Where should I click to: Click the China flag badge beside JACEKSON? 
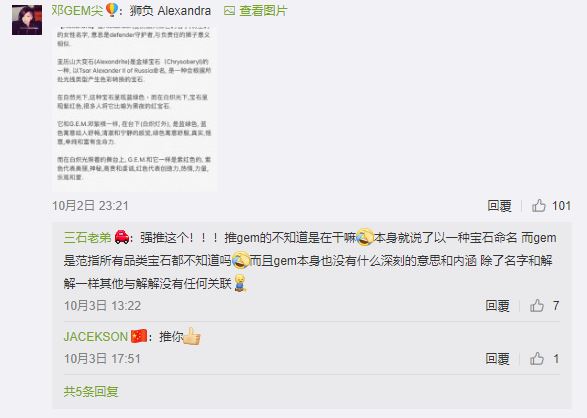(x=139, y=336)
